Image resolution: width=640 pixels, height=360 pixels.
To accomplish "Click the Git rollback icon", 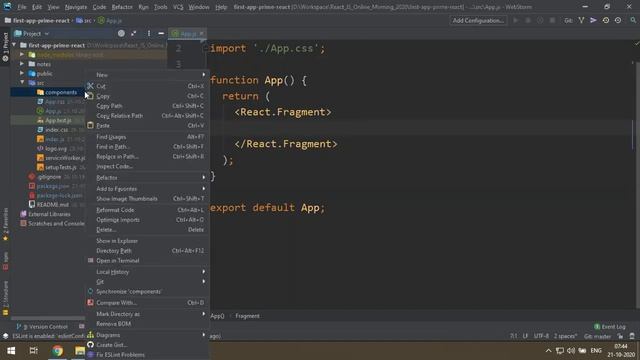I will pos(618,20).
